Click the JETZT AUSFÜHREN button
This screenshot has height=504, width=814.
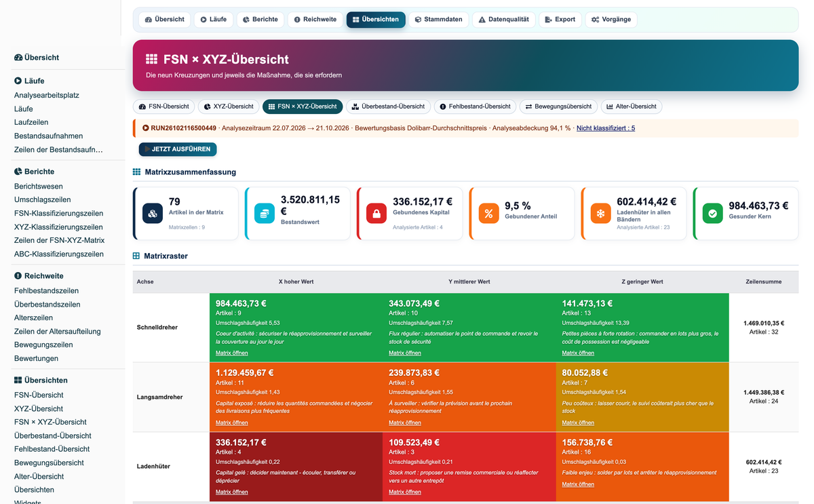coord(178,149)
